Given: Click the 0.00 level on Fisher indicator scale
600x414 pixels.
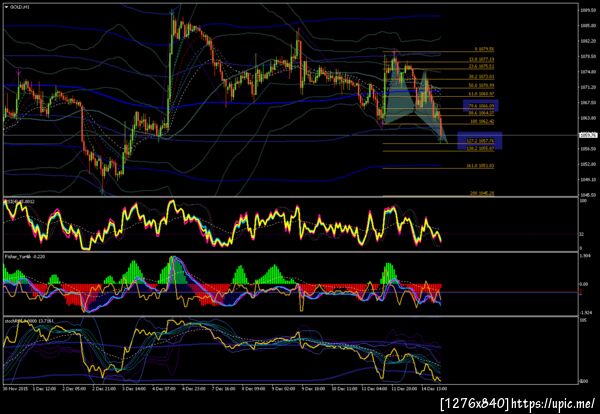Looking at the screenshot, I should point(585,284).
